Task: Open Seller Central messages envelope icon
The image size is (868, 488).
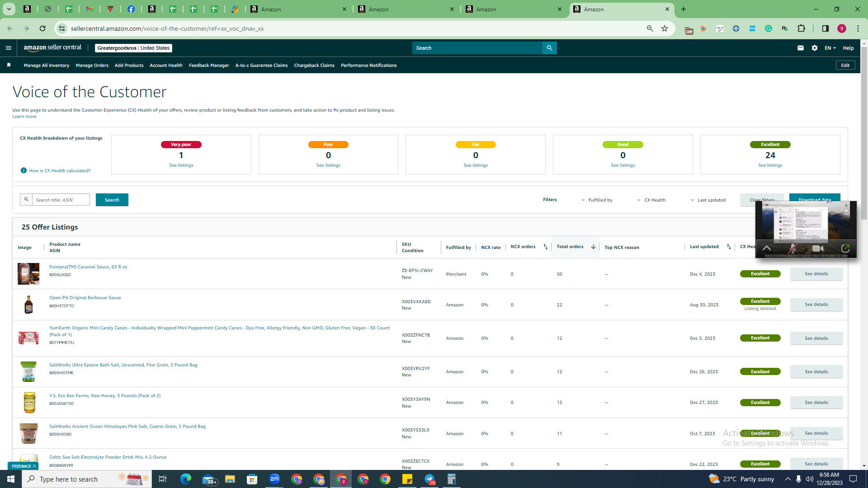Action: [x=801, y=48]
